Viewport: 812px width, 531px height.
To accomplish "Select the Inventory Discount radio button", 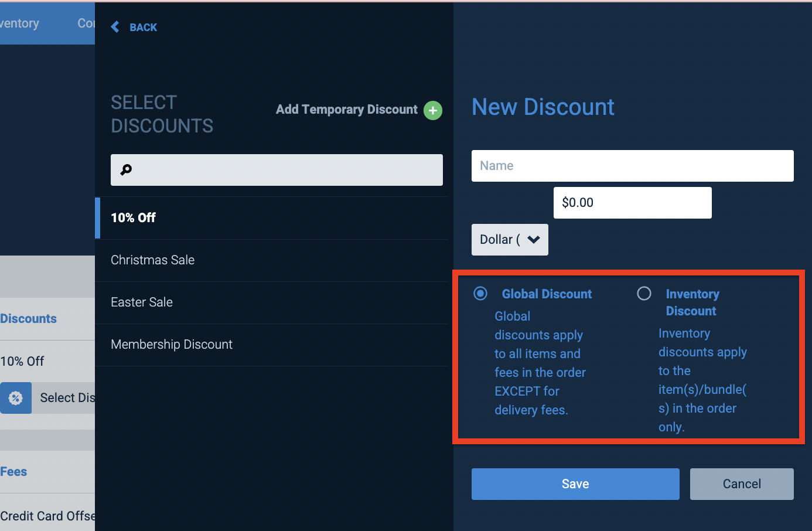I will [644, 293].
